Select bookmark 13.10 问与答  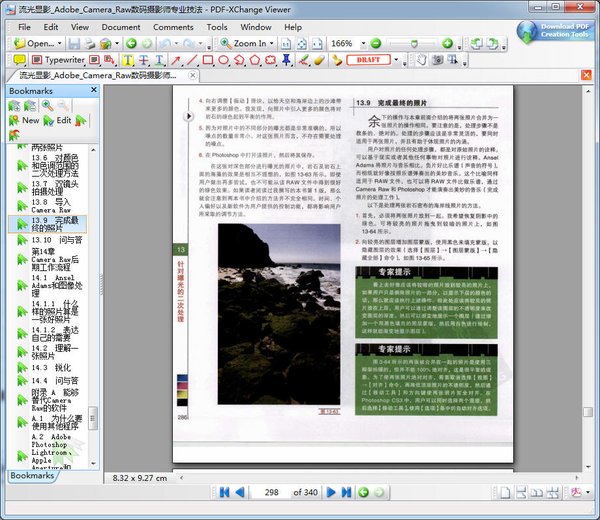pyautogui.click(x=55, y=240)
